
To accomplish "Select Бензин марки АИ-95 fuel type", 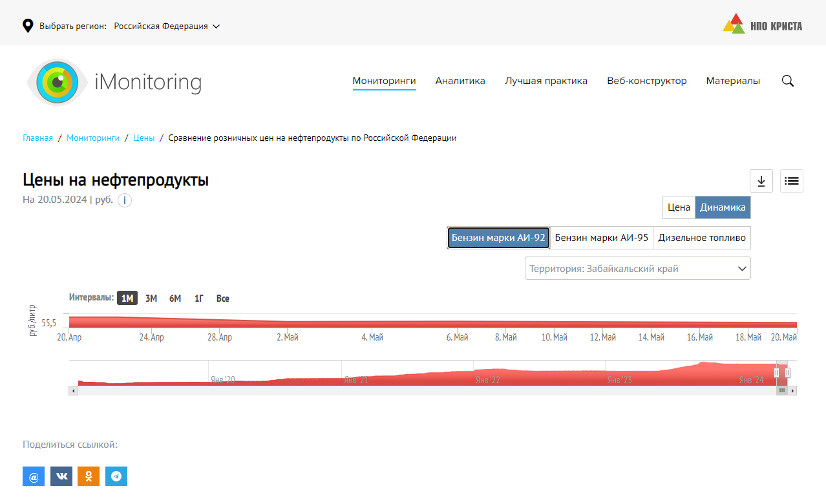I will click(601, 238).
